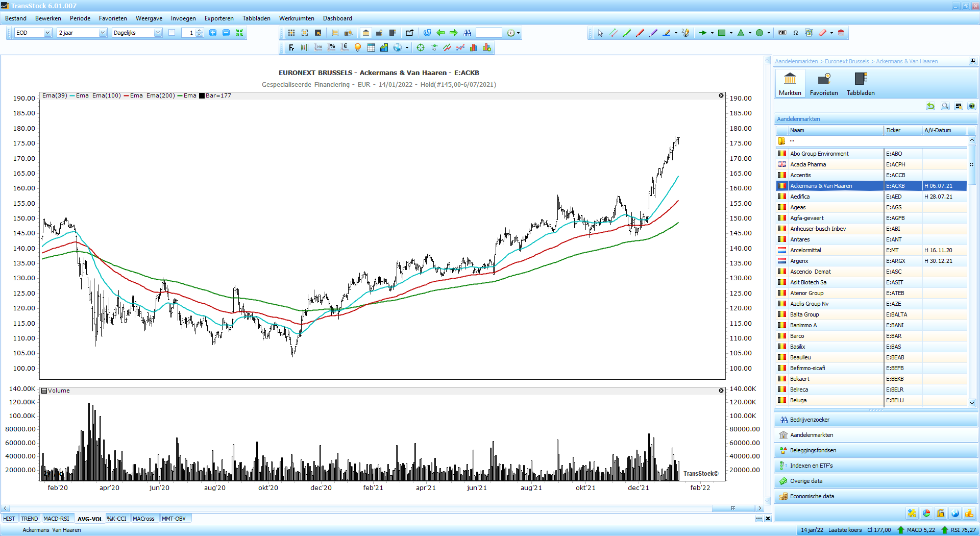Viewport: 980px width, 536px height.
Task: Select Anheuser-busch Inbev in the list
Action: tap(871, 229)
